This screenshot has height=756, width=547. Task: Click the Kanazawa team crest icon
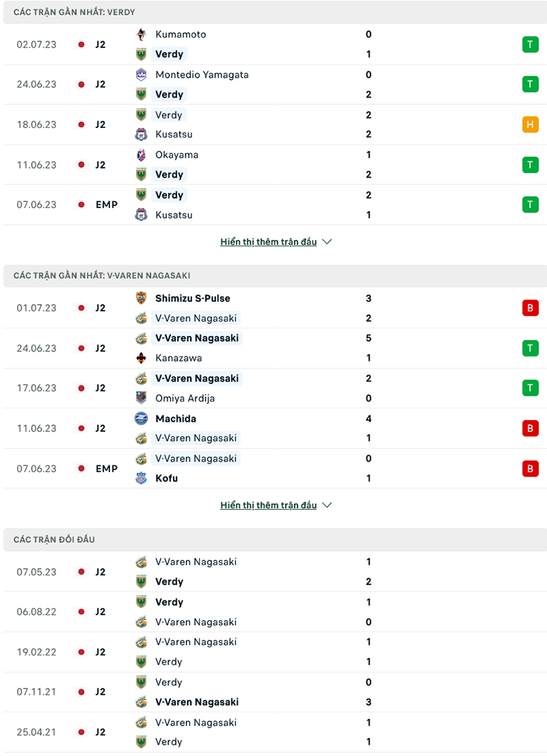141,358
